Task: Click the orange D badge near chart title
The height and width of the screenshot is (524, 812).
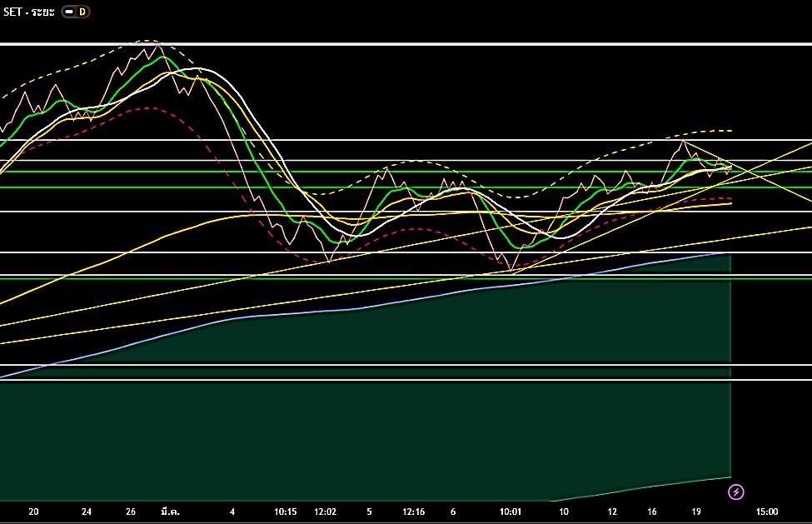Action: pos(82,12)
